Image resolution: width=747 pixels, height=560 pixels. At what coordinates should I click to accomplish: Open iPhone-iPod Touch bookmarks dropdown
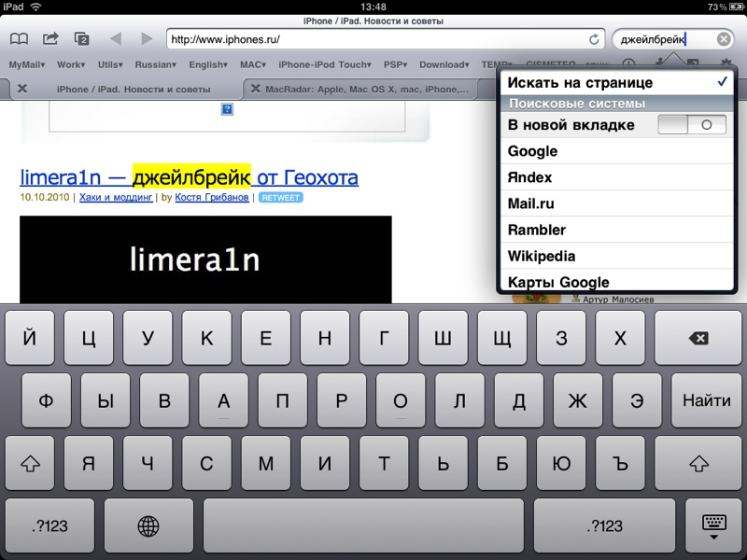click(325, 64)
